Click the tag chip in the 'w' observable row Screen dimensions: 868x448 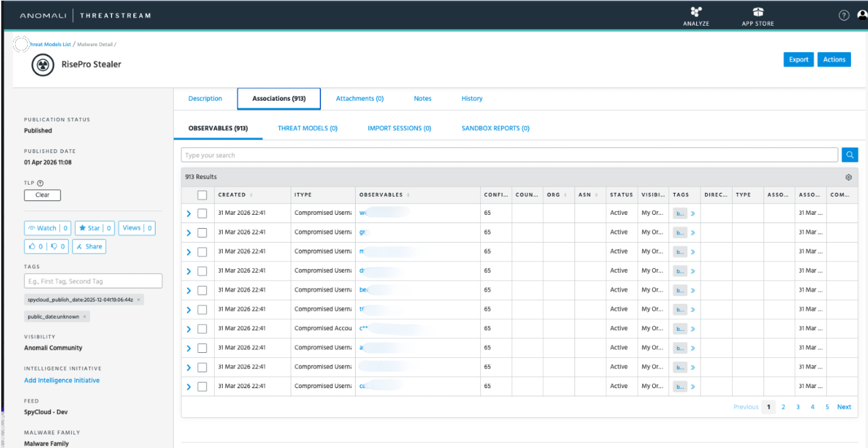click(x=680, y=214)
